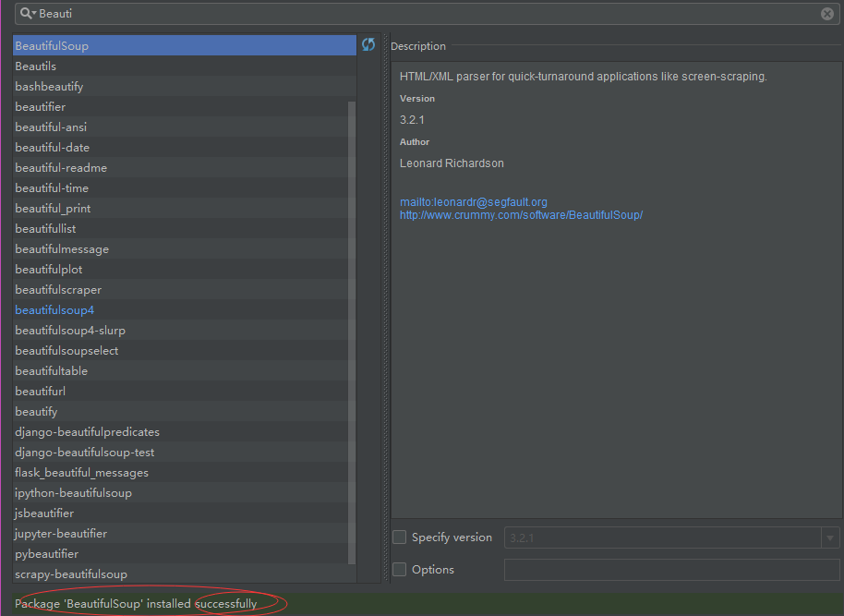
Task: Select beautiful-ansi in the list
Action: (181, 127)
